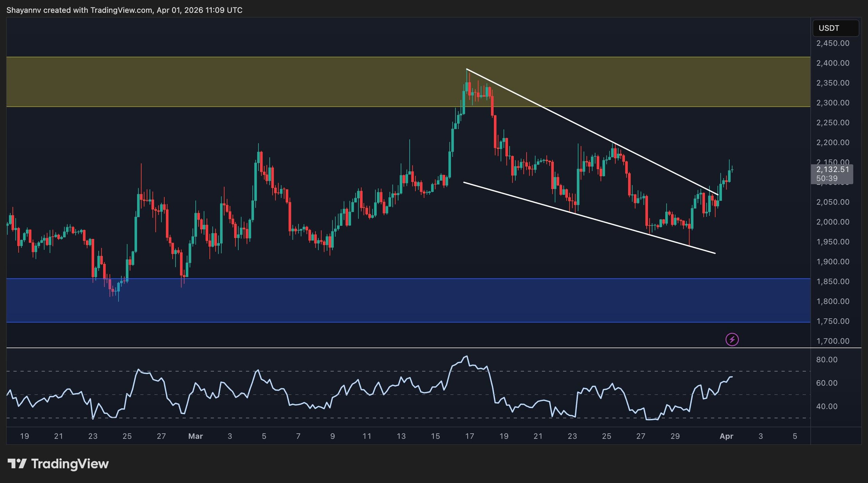Click the white pane separator line
This screenshot has width=868, height=483.
(407, 348)
